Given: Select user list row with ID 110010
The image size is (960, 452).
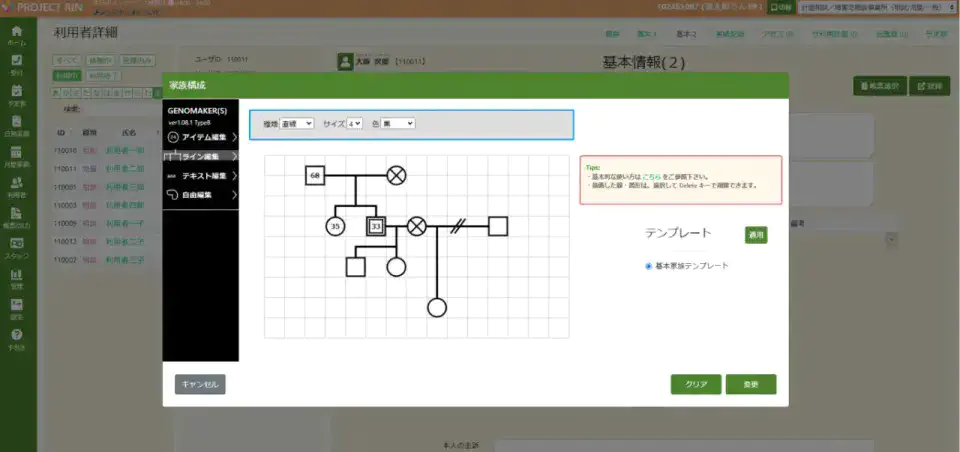Looking at the screenshot, I should (108, 150).
